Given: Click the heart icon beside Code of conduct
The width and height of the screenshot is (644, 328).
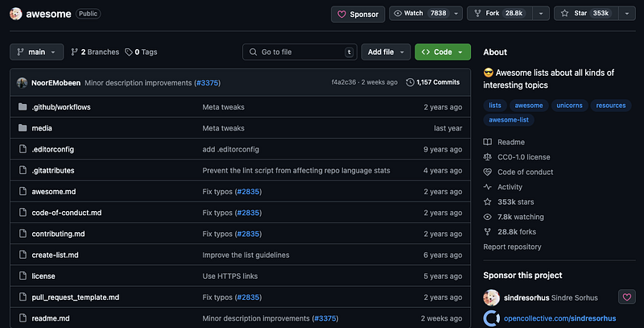Looking at the screenshot, I should (x=488, y=172).
